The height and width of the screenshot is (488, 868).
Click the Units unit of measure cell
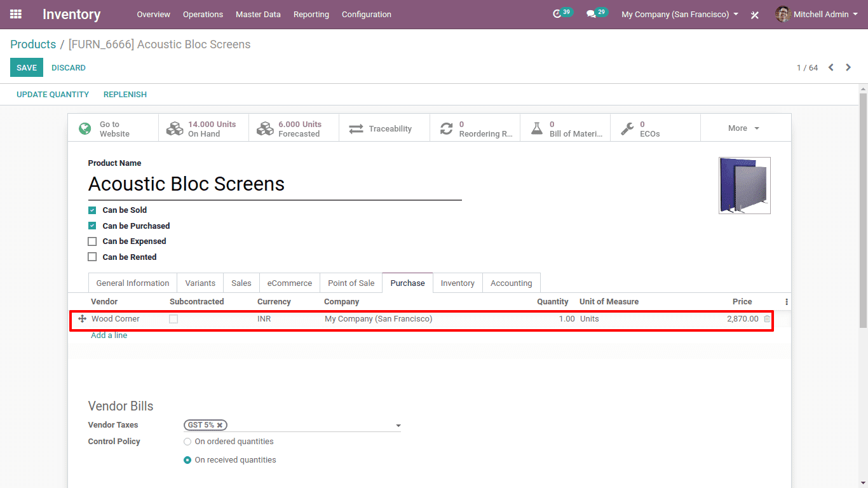click(x=590, y=319)
